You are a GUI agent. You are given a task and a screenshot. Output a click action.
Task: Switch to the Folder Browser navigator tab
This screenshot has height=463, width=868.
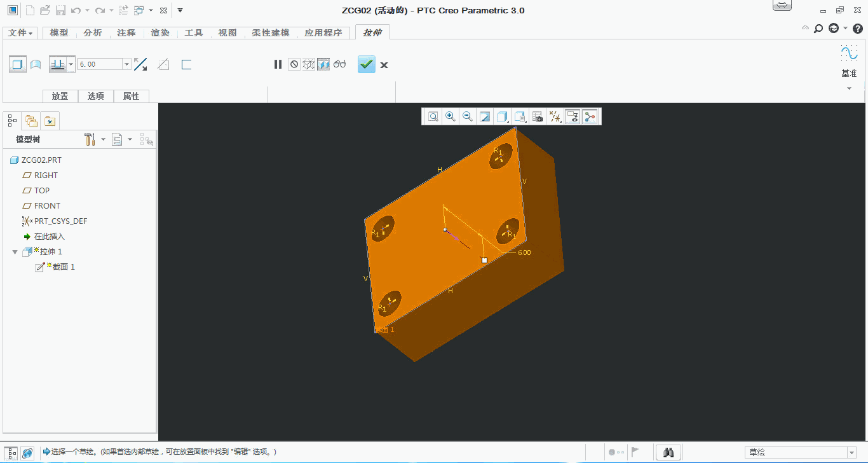pyautogui.click(x=31, y=120)
